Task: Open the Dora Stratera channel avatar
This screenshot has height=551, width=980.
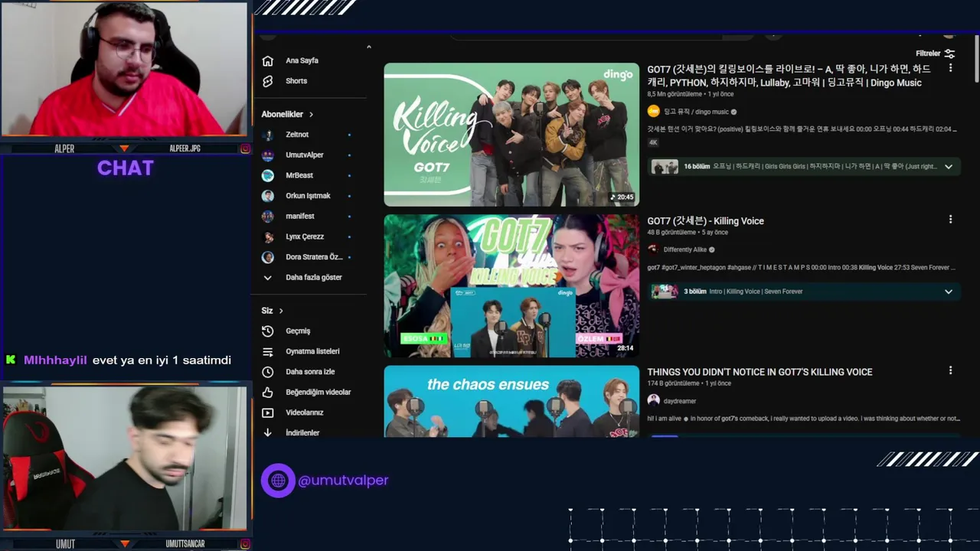Action: pyautogui.click(x=268, y=257)
